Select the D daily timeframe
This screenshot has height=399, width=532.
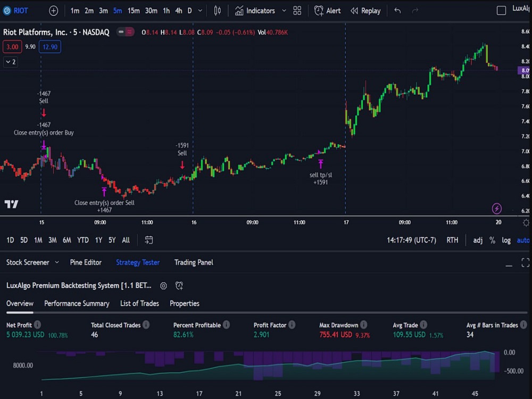tap(190, 11)
